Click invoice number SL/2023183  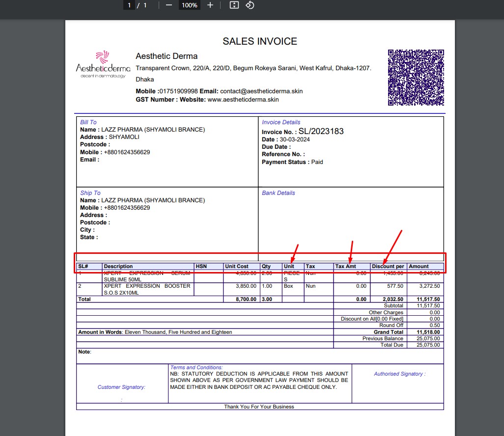[321, 131]
